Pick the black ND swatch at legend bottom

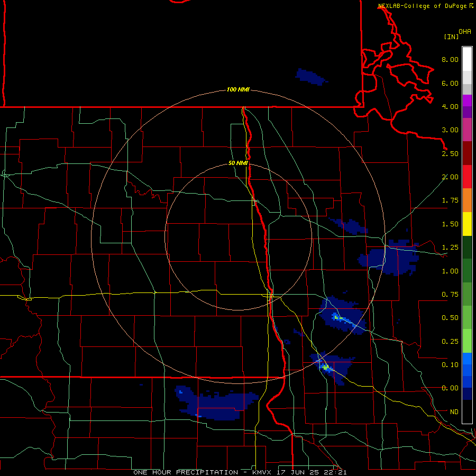(467, 411)
